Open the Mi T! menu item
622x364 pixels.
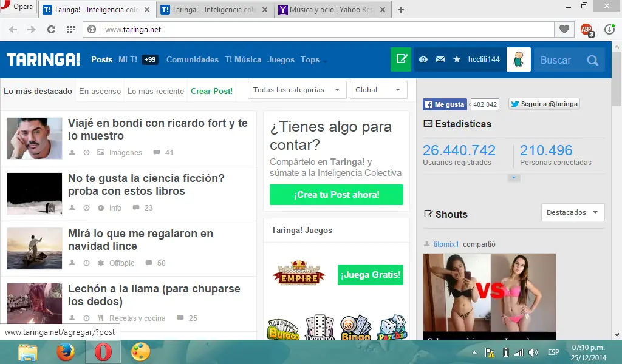tap(128, 59)
